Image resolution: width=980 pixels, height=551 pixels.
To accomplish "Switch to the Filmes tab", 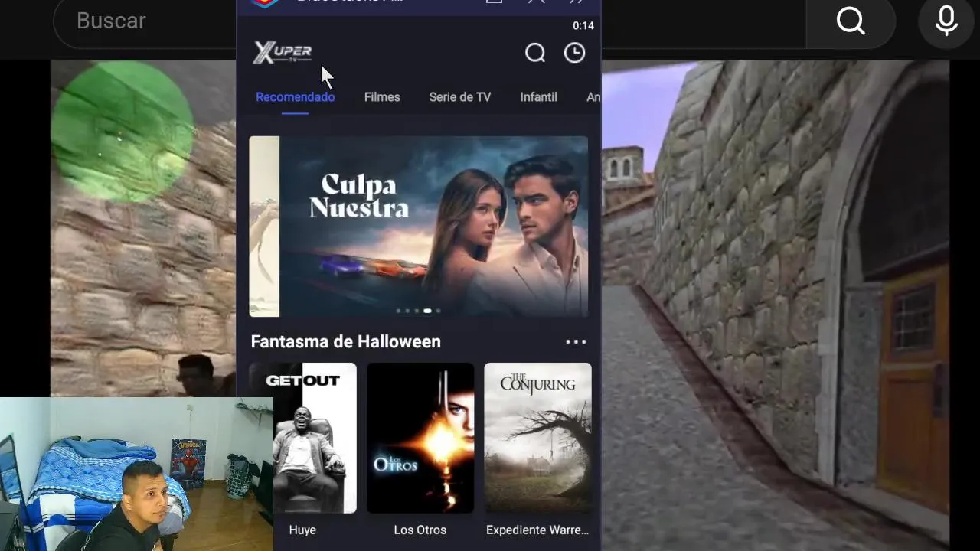I will click(x=382, y=97).
